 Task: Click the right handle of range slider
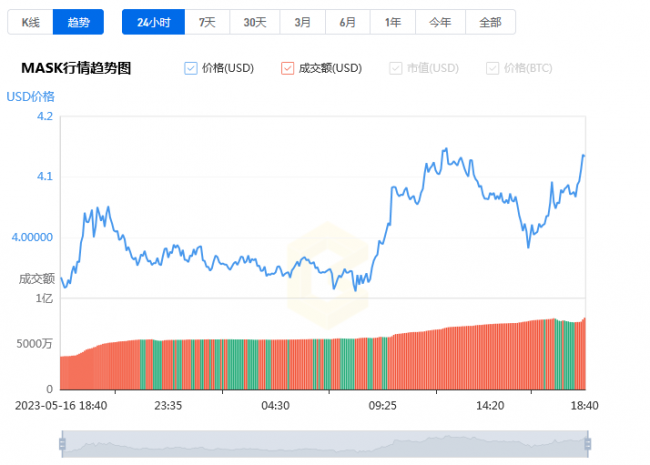[587, 444]
